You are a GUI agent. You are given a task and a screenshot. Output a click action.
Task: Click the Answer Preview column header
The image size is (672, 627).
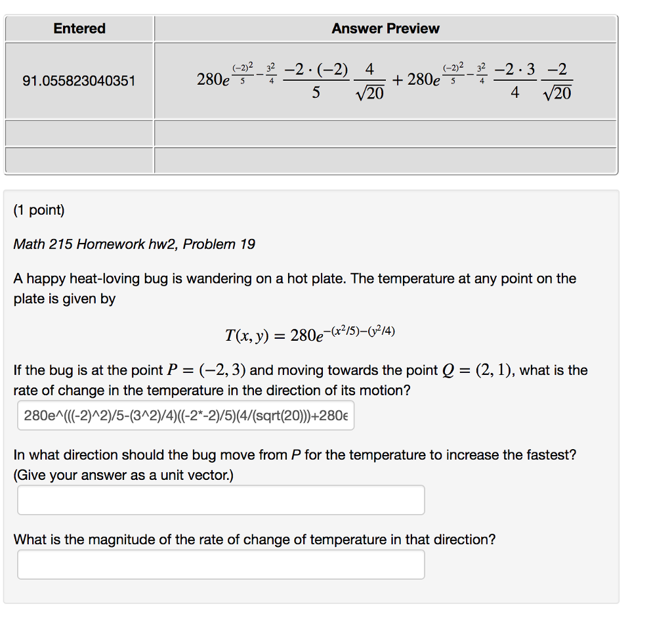point(385,28)
